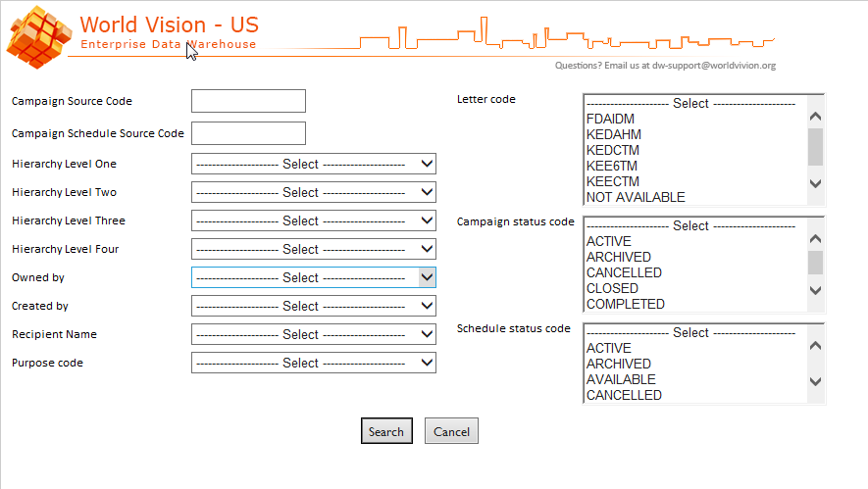Click the Search button
This screenshot has width=868, height=489.
click(386, 431)
